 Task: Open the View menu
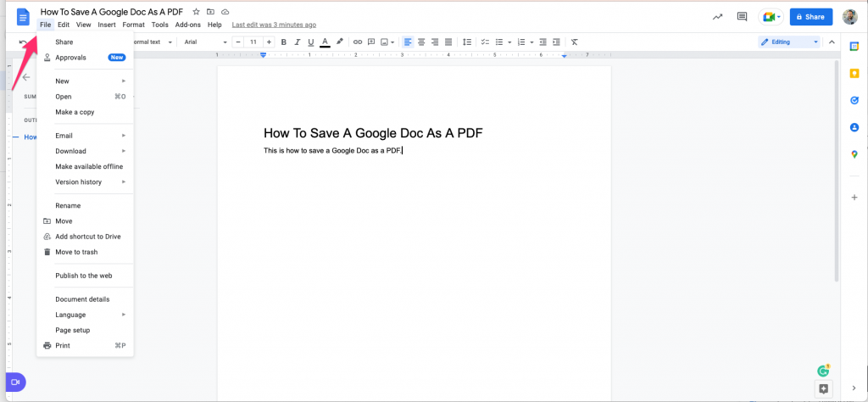click(84, 25)
